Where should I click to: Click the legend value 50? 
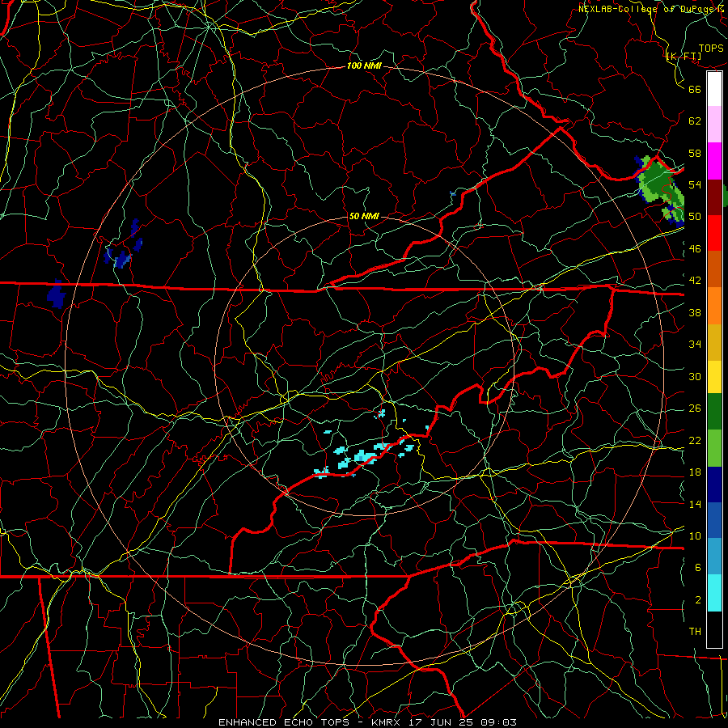pyautogui.click(x=695, y=216)
